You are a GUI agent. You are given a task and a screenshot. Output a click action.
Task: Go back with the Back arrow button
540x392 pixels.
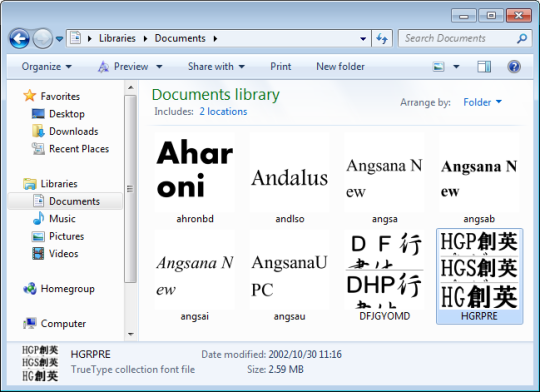(19, 38)
